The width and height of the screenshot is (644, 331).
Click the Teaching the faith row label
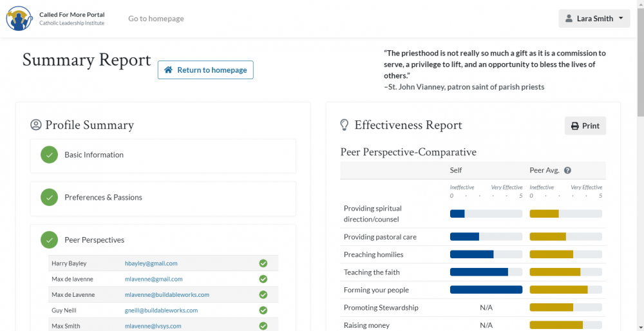[x=372, y=272]
